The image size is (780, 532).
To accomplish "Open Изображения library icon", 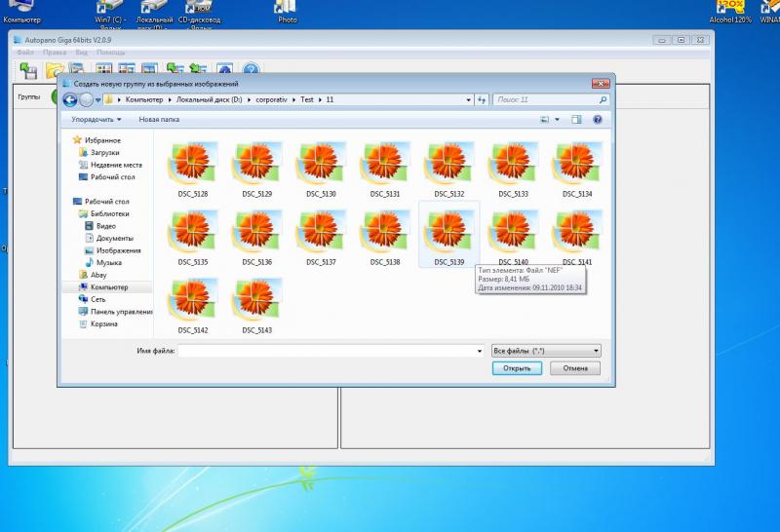I will tap(90, 250).
